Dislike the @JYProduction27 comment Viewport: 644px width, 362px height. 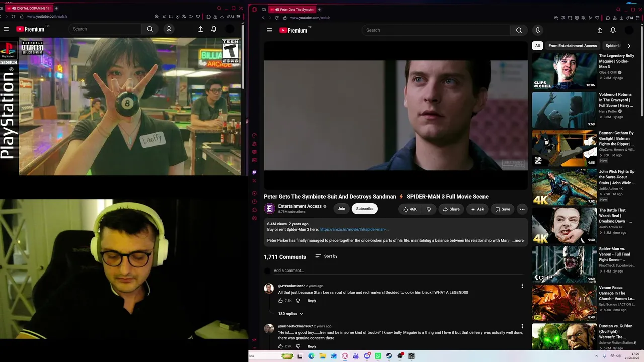pos(298,301)
